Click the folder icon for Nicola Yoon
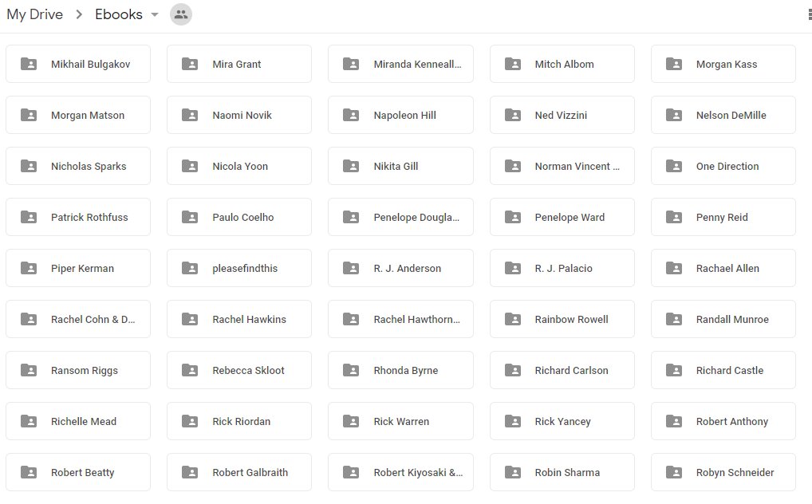 pyautogui.click(x=190, y=166)
